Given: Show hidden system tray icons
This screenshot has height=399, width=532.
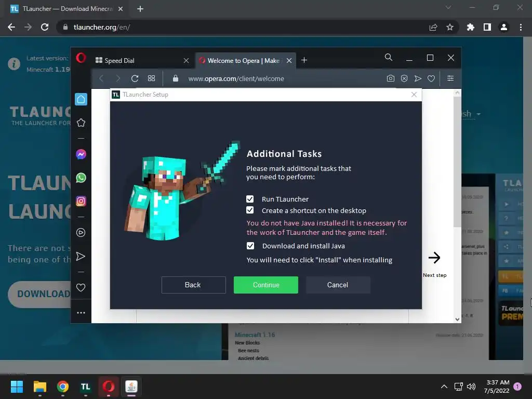Looking at the screenshot, I should (x=444, y=387).
